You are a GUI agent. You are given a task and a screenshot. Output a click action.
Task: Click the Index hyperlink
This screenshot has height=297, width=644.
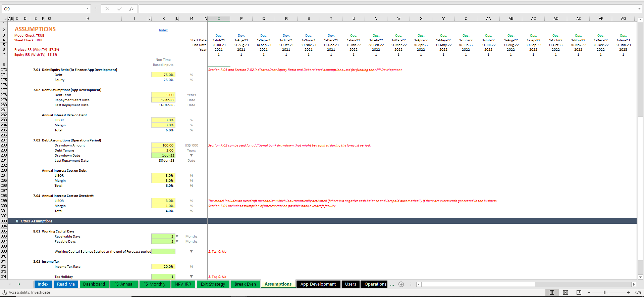[x=163, y=30]
